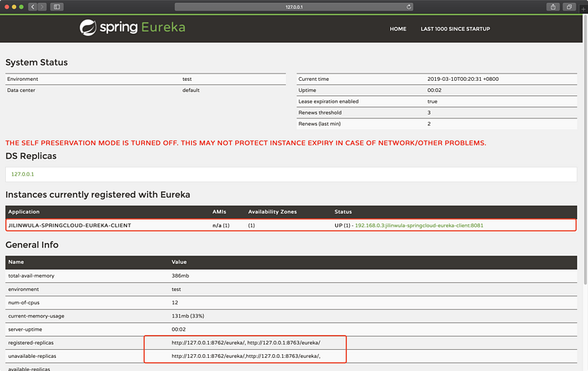Click the num-of-cpus row name
The height and width of the screenshot is (371, 588).
24,303
